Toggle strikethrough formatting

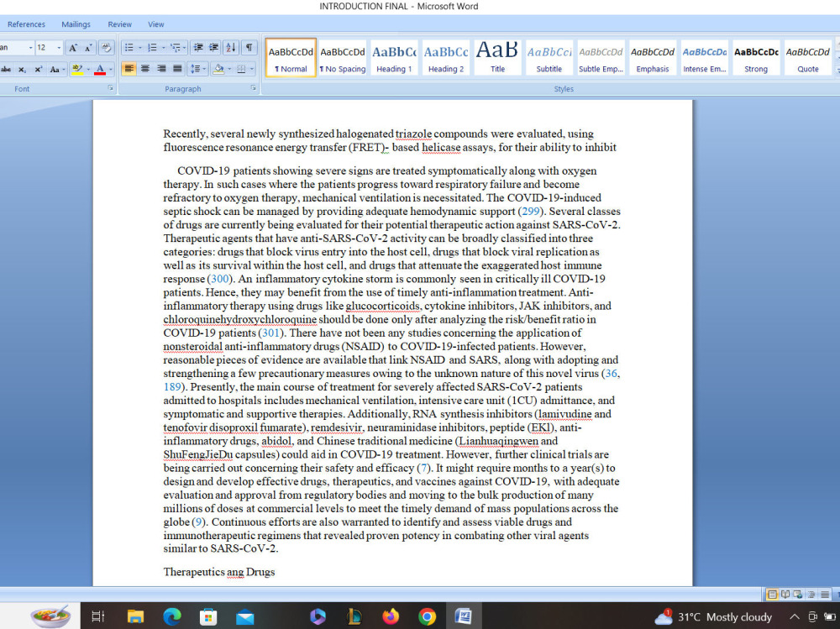[x=6, y=70]
